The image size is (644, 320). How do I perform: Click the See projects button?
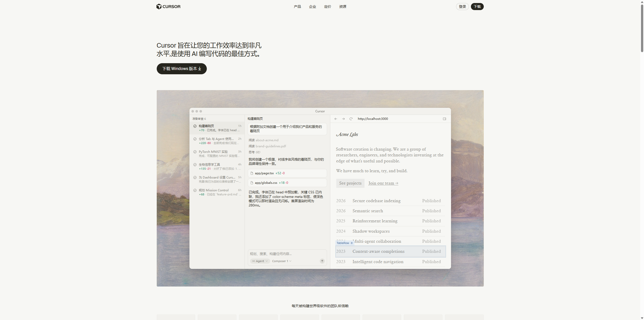(350, 183)
